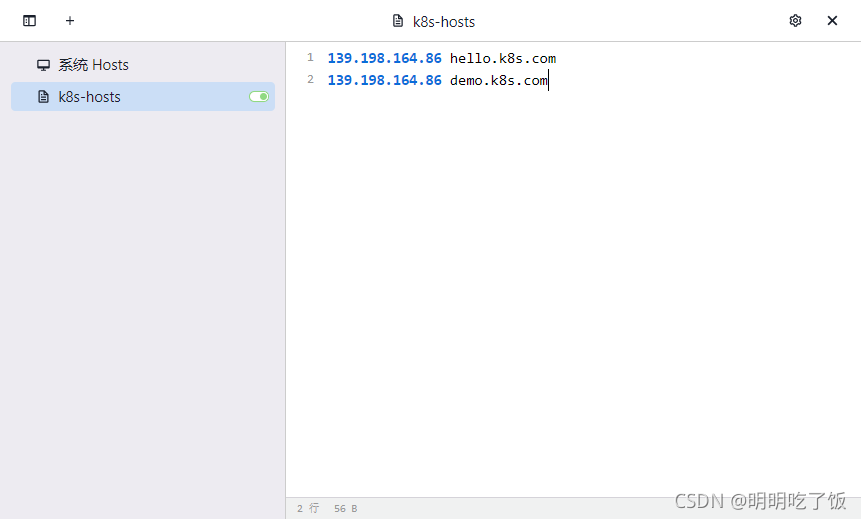Disable the k8s-hosts toggle switch
This screenshot has width=861, height=519.
[259, 97]
